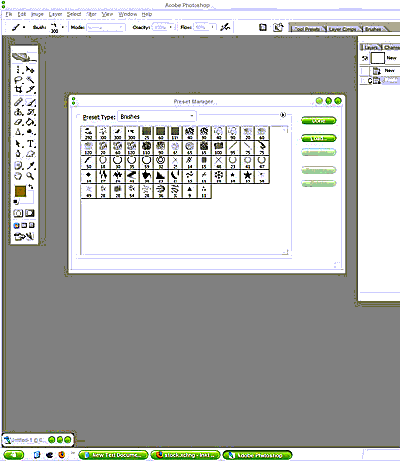The width and height of the screenshot is (400, 461).
Task: Select the Lasso tool
Action: tap(18, 80)
